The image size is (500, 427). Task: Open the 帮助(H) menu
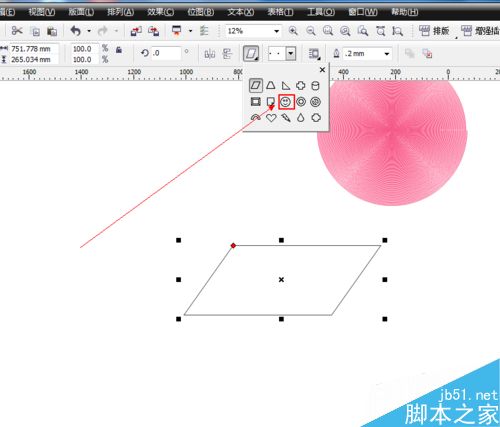point(404,12)
